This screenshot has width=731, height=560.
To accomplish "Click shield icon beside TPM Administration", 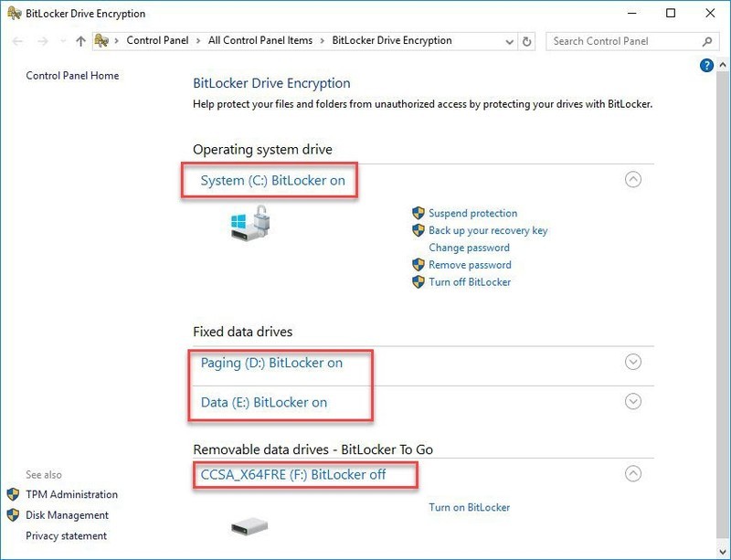I will (x=13, y=494).
